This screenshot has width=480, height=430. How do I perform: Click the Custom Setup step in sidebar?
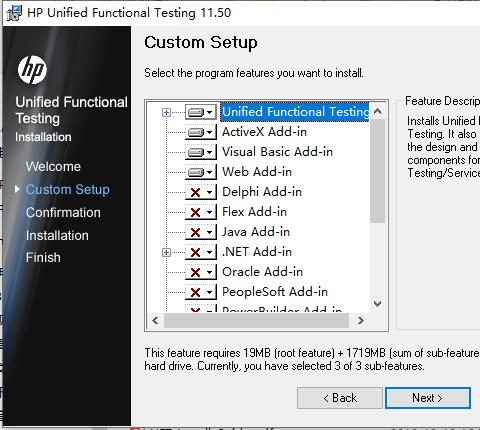point(68,190)
